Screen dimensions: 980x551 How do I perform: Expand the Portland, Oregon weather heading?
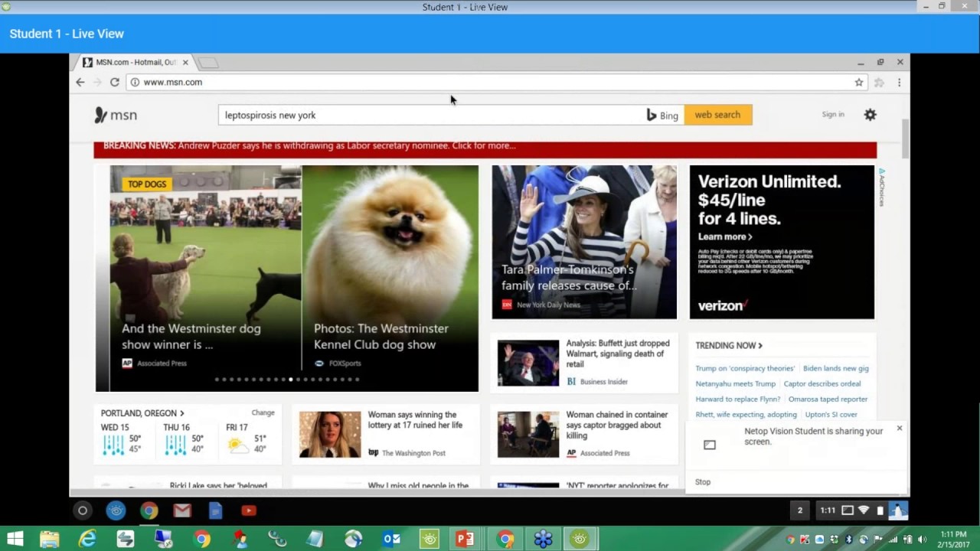click(142, 413)
